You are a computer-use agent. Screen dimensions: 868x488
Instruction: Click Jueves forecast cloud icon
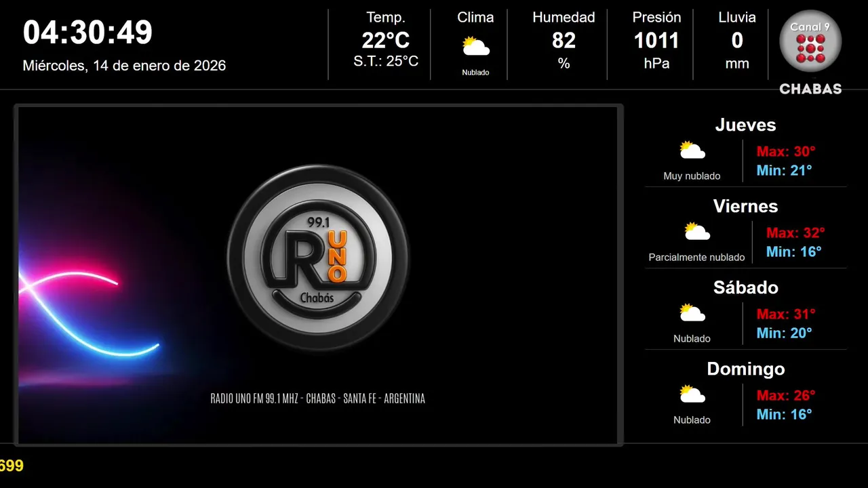pos(692,150)
